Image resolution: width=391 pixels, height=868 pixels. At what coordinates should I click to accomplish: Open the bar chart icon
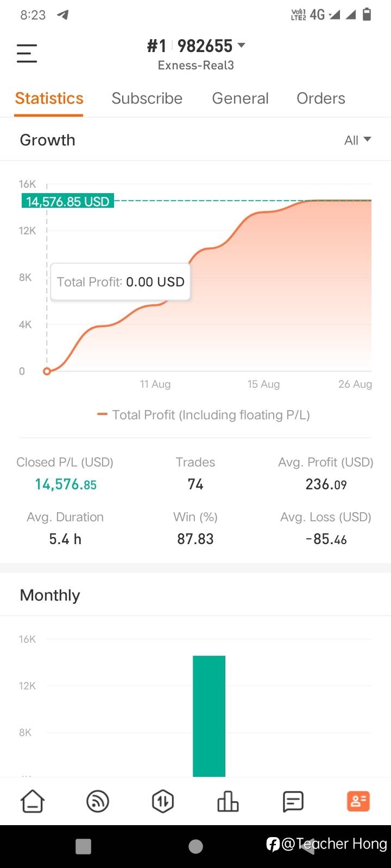(228, 801)
